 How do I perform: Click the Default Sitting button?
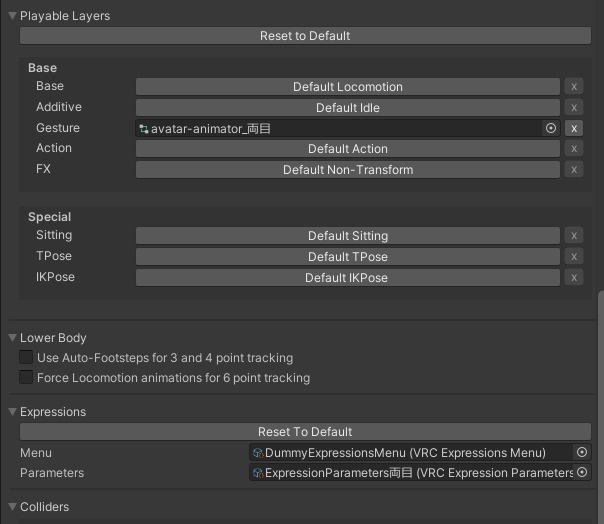click(347, 235)
